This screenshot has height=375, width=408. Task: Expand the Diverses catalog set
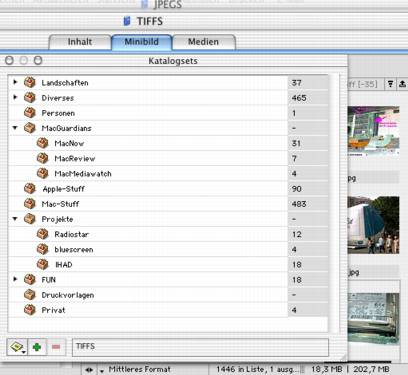(x=15, y=97)
